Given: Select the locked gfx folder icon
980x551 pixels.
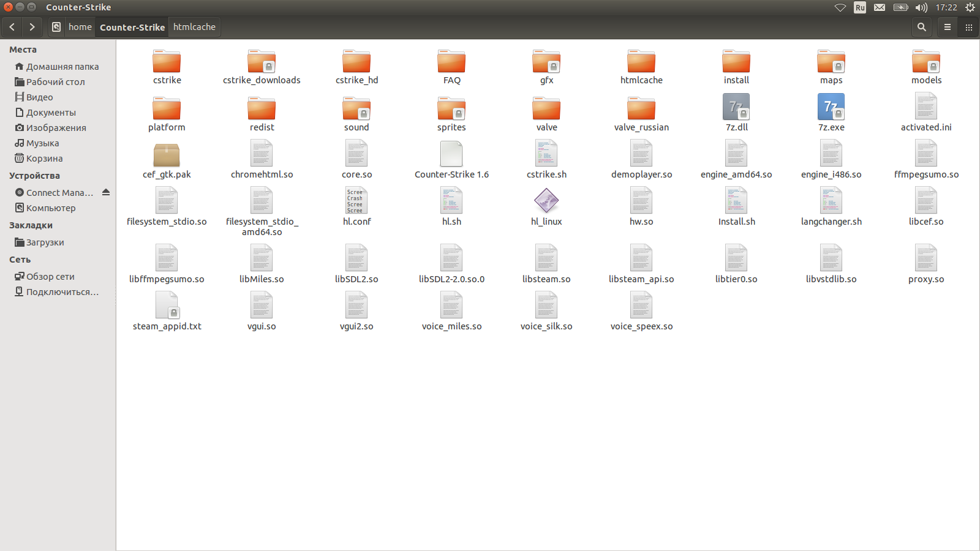Looking at the screenshot, I should tap(546, 61).
